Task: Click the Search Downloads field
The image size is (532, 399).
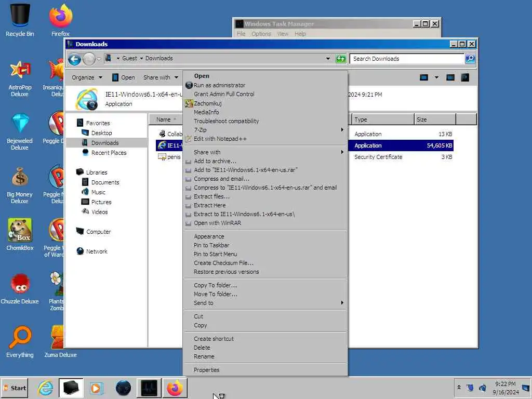Action: tap(407, 59)
